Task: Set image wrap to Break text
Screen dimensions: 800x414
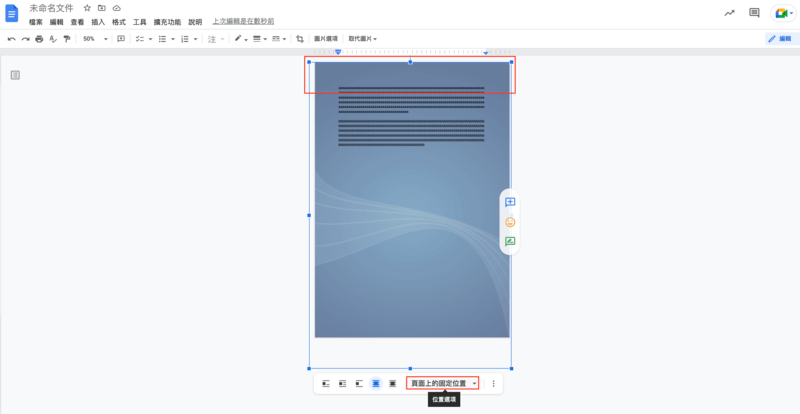Action: point(359,384)
